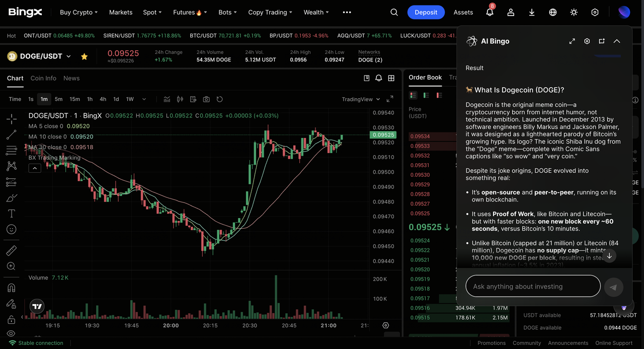Open notifications bell with 8 badge
This screenshot has height=349, width=644.
tap(490, 12)
